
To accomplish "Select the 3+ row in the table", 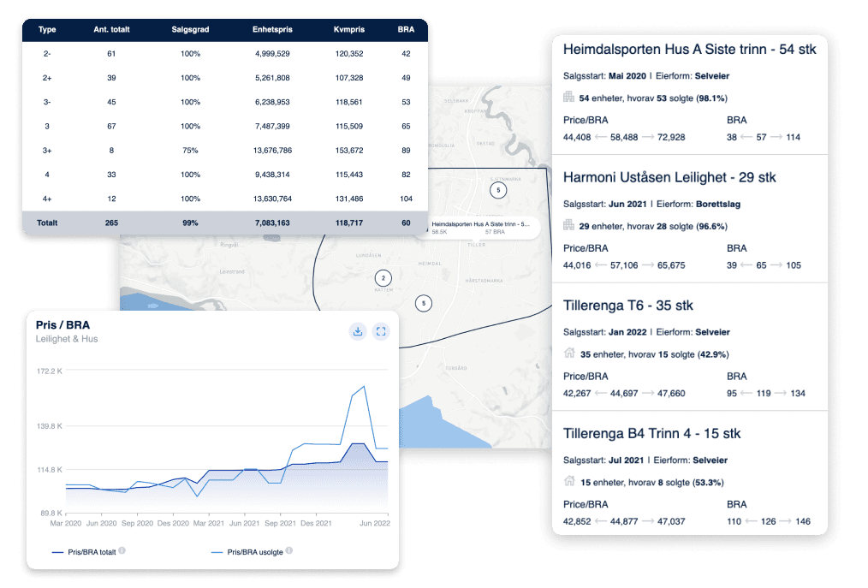I will click(224, 151).
